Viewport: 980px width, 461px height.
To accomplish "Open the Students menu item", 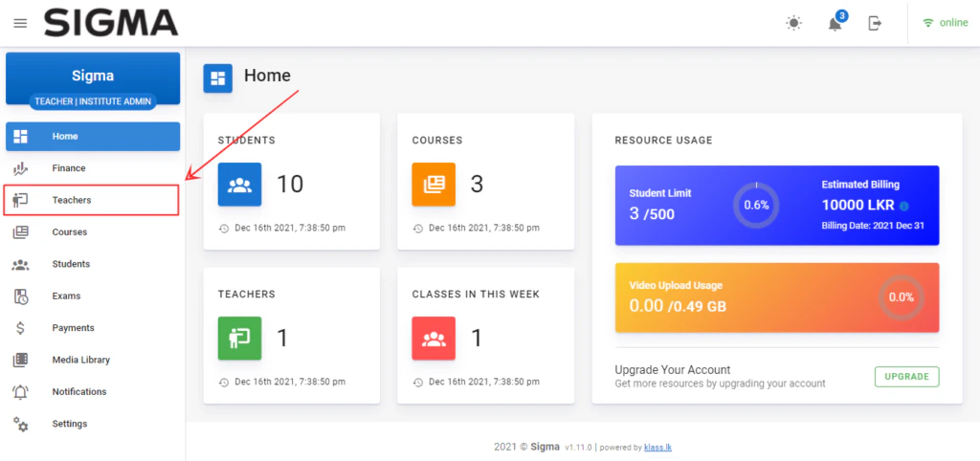I will click(93, 264).
